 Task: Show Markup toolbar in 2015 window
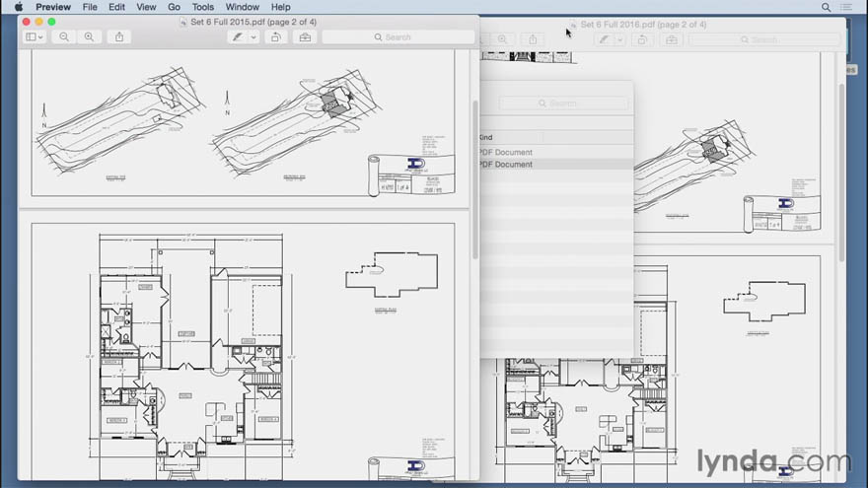[x=305, y=37]
